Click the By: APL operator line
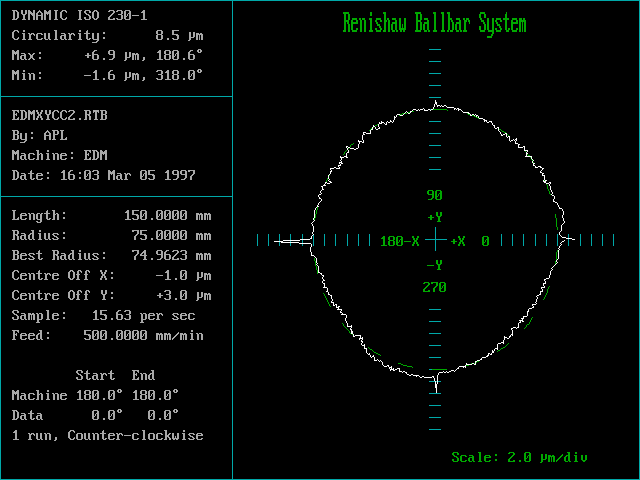This screenshot has width=640, height=480. (39, 135)
